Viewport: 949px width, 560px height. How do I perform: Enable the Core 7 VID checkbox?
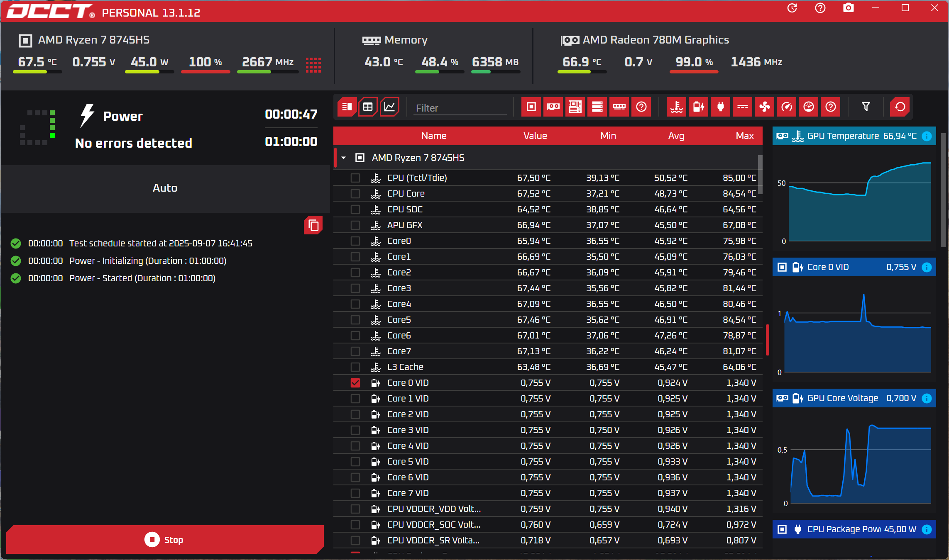[x=355, y=493]
